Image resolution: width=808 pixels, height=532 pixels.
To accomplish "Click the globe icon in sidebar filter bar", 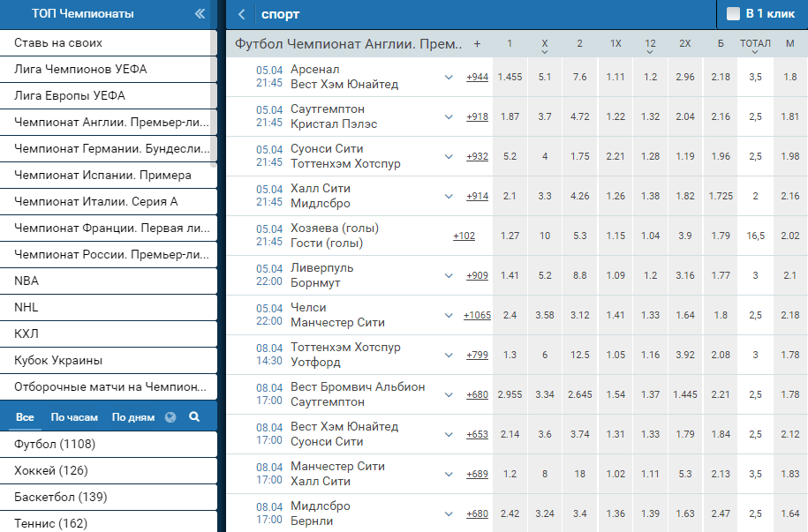I will click(170, 416).
